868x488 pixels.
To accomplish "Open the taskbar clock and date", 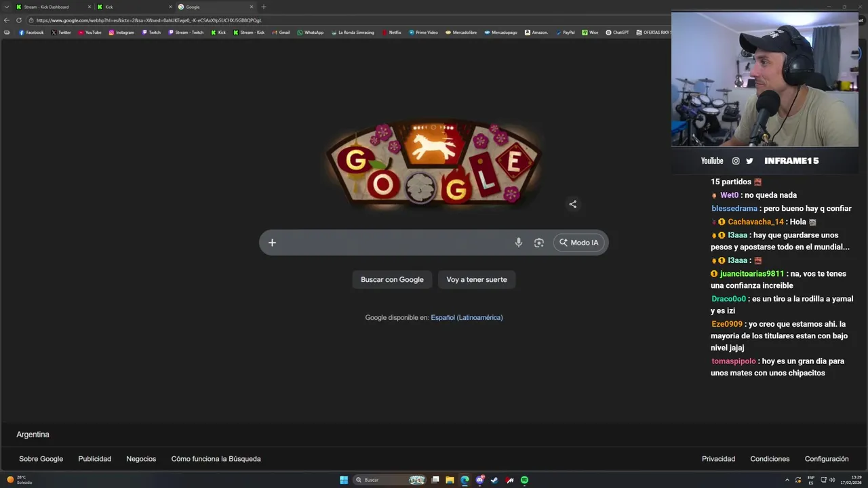I will coord(851,480).
